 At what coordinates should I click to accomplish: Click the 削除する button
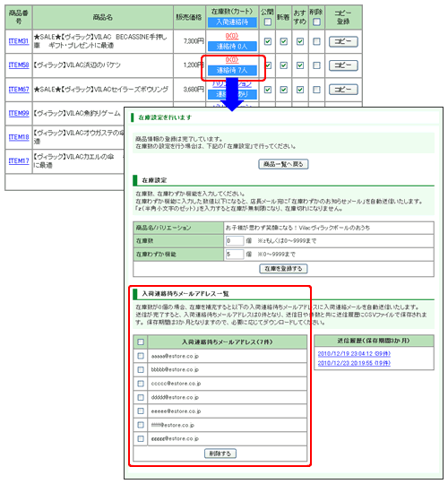[220, 454]
